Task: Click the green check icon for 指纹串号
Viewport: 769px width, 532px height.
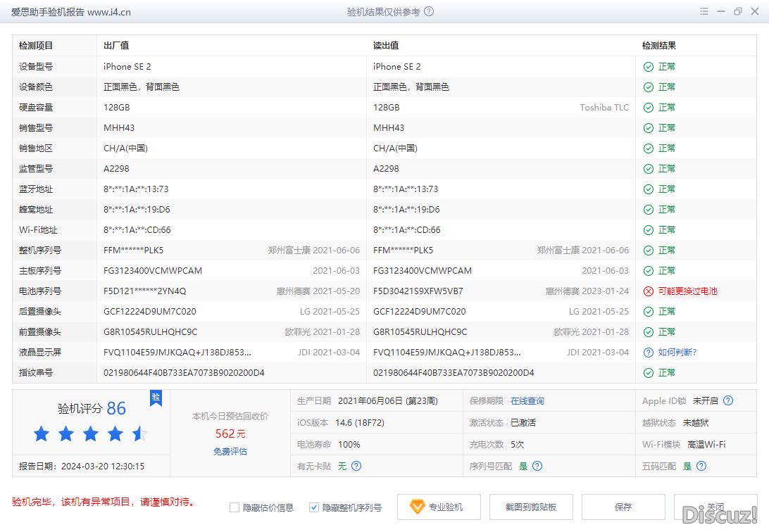Action: point(649,373)
